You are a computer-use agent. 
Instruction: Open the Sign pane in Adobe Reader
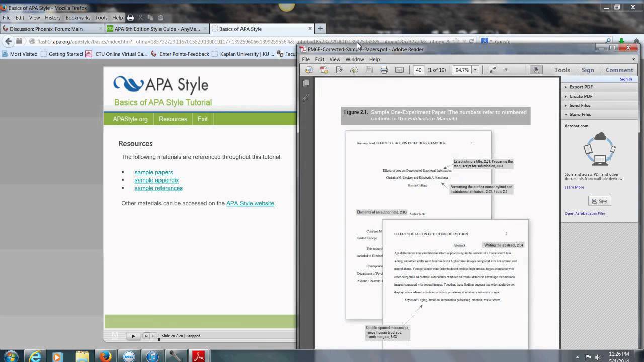click(588, 70)
